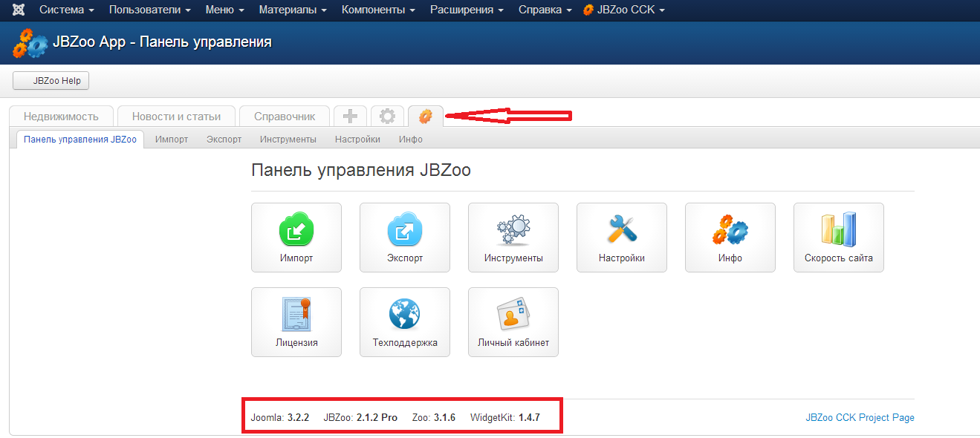980x438 pixels.
Task: Expand the JBZoo CCK dropdown menu
Action: (623, 10)
